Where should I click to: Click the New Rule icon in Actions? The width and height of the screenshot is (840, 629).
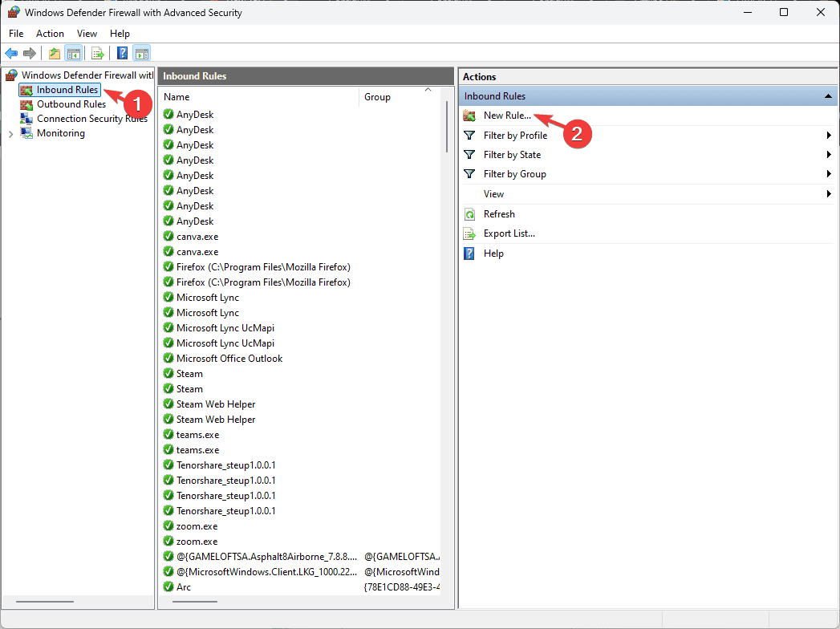[469, 116]
